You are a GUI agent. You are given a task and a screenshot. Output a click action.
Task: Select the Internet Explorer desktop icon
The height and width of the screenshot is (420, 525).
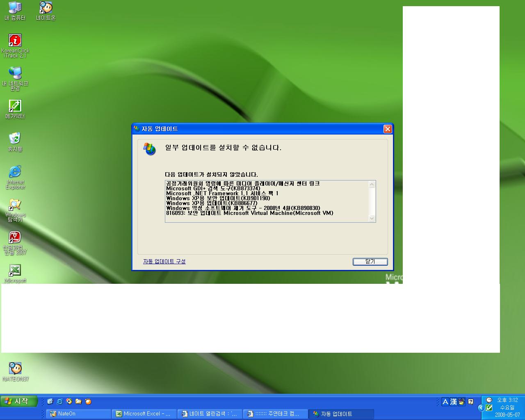tap(15, 177)
